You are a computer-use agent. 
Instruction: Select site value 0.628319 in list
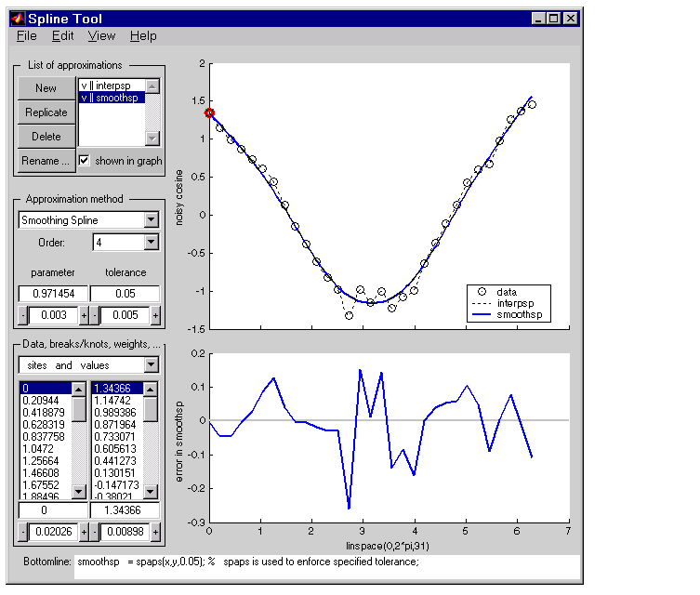coord(45,424)
